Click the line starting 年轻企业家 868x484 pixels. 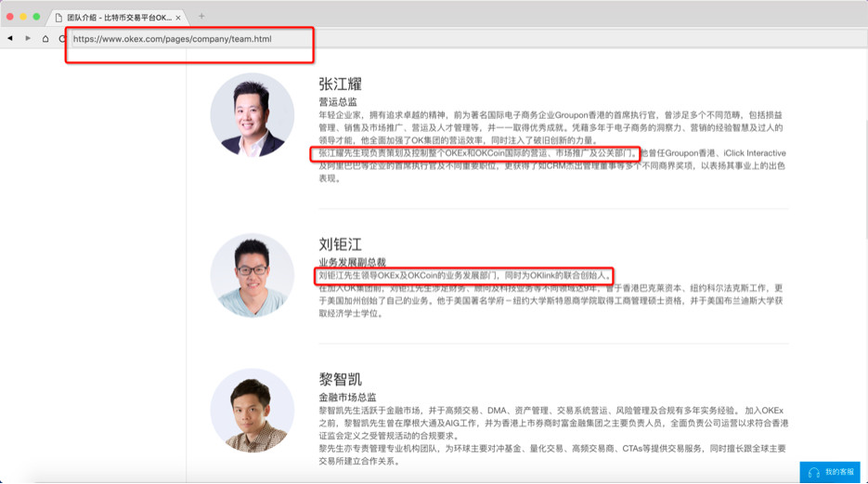[551, 115]
